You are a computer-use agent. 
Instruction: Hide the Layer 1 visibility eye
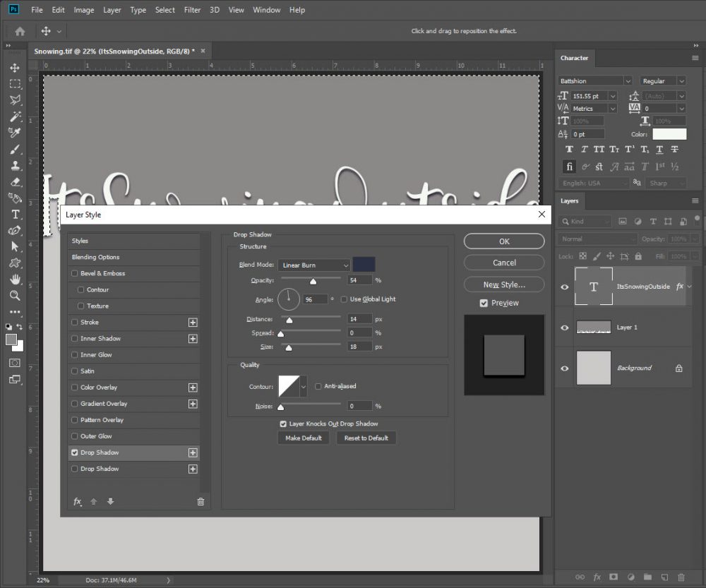coord(564,328)
